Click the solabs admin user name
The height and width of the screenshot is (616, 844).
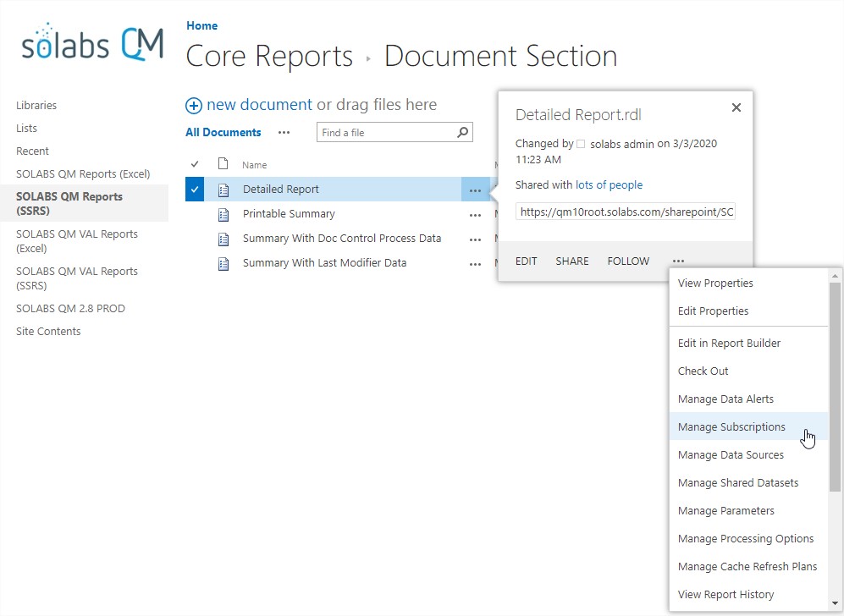[621, 144]
